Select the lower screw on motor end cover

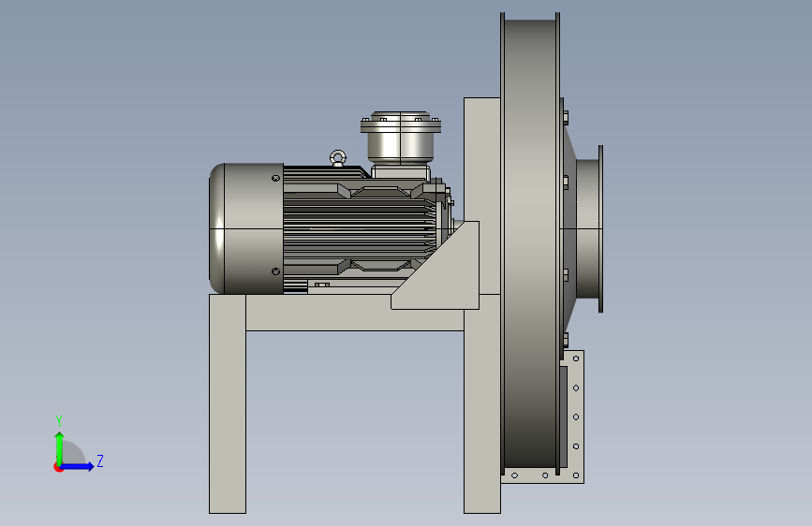pyautogui.click(x=276, y=271)
